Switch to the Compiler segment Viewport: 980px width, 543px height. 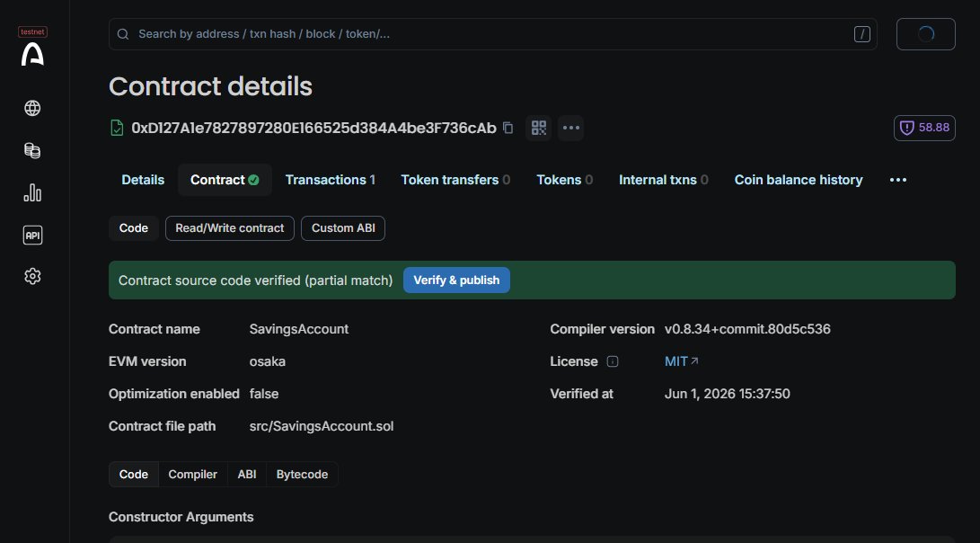(x=192, y=474)
